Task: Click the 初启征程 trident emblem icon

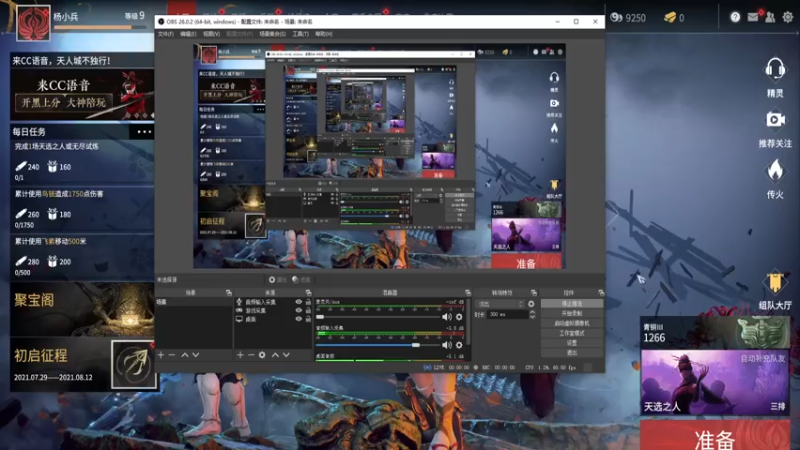Action: point(134,364)
